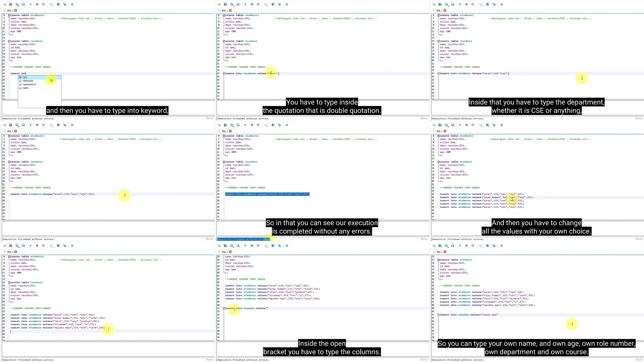Choose INTO from the autocomplete suggestion list

(40, 88)
